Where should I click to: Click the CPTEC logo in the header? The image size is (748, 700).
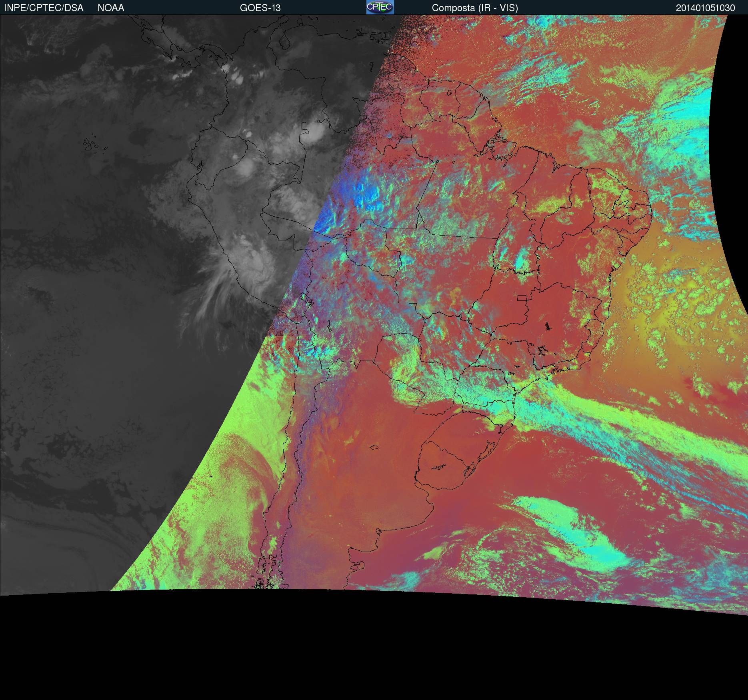coord(380,7)
